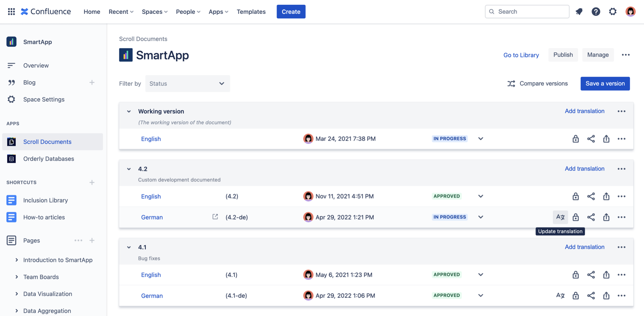Image resolution: width=644 pixels, height=316 pixels.
Task: Collapse the Working version section
Action: click(129, 111)
